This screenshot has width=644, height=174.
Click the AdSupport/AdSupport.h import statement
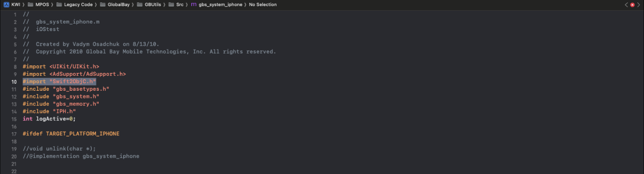74,74
